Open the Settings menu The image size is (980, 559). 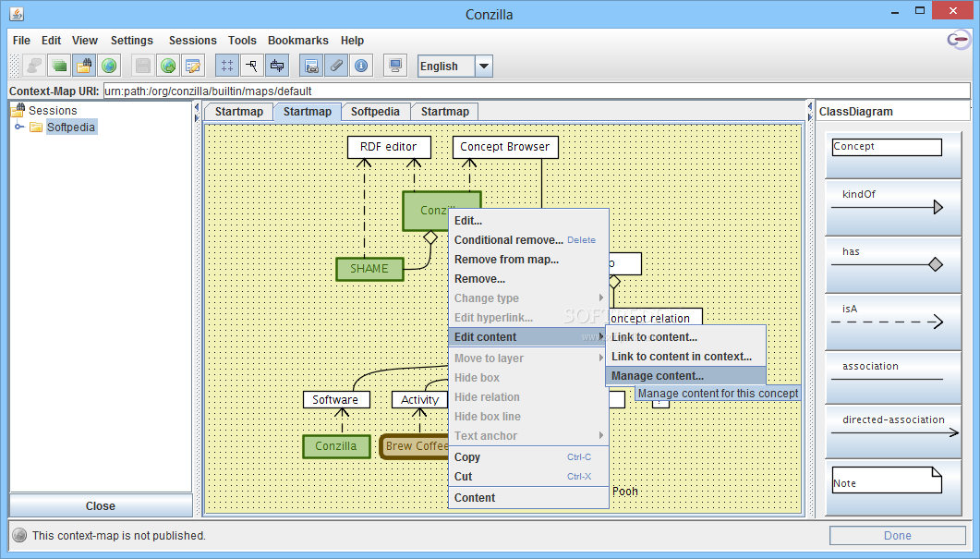pos(132,40)
